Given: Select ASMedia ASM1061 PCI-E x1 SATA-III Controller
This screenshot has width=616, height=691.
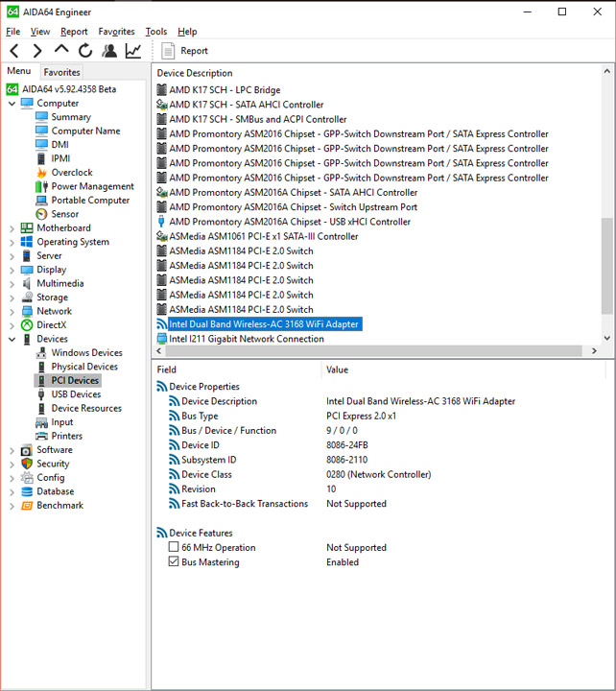Looking at the screenshot, I should (x=264, y=236).
